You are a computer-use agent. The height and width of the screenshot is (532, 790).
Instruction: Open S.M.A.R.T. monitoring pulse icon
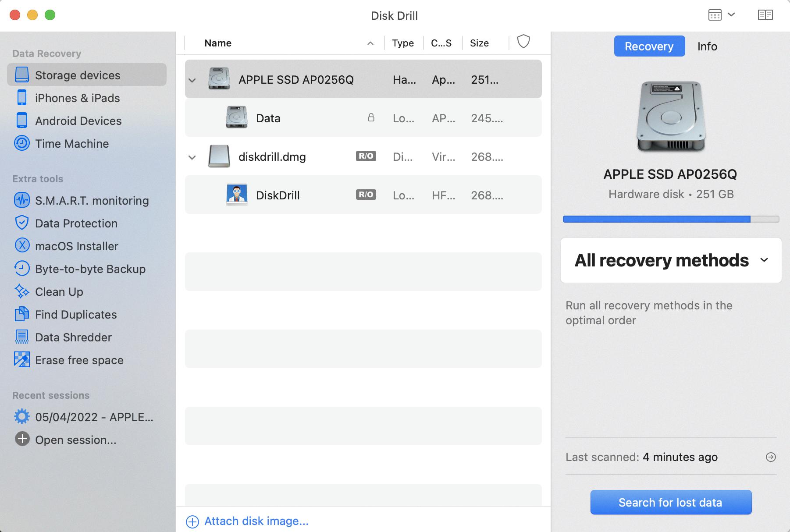(x=21, y=200)
